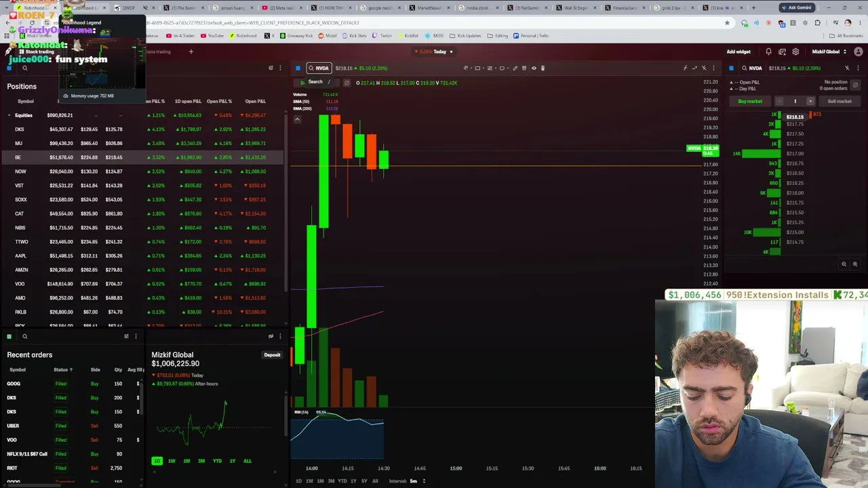The image size is (868, 488).
Task: Click the blue link square on ladder widget
Action: tap(731, 68)
